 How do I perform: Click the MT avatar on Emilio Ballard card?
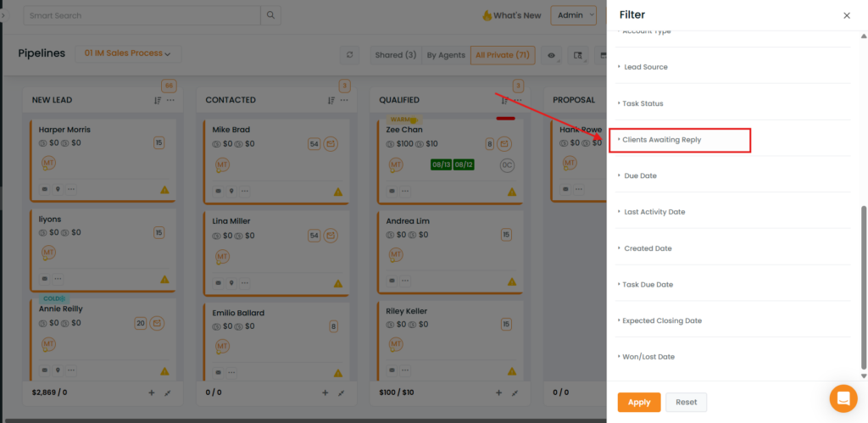[x=223, y=346]
